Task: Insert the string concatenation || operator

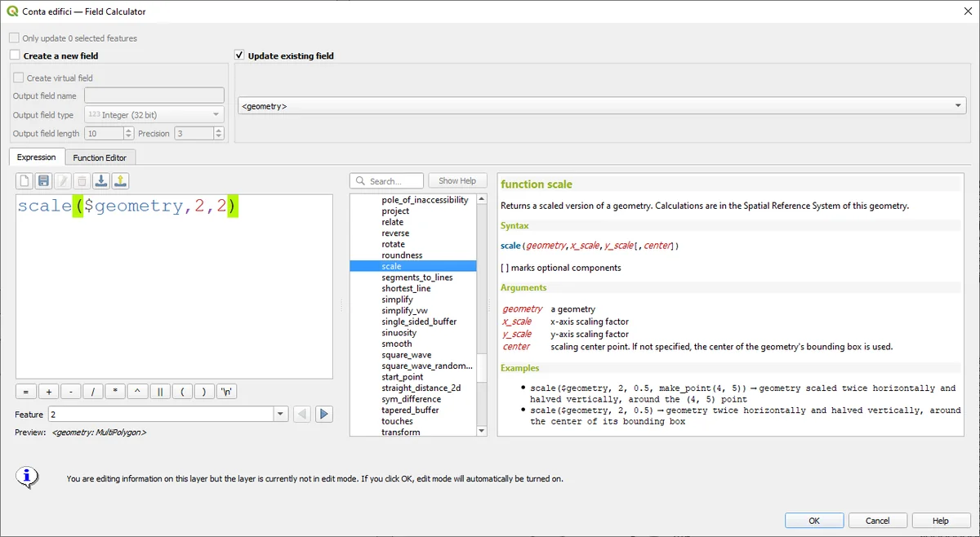Action: (x=160, y=392)
